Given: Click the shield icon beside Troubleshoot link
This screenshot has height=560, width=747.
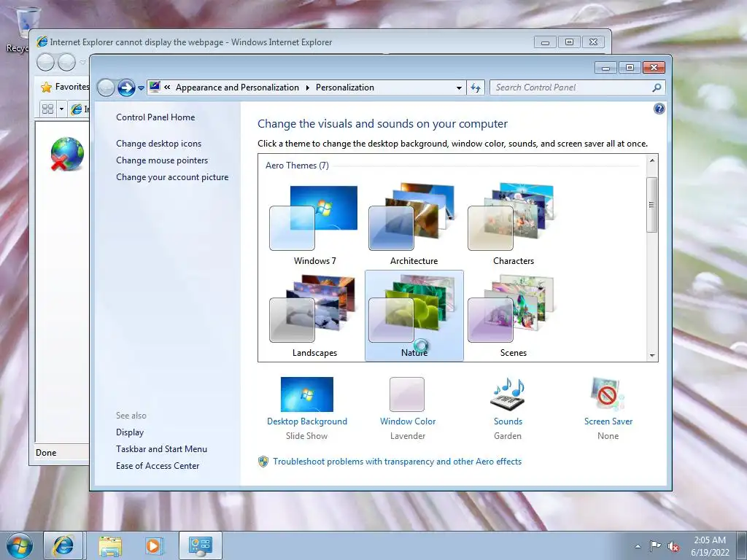Looking at the screenshot, I should (x=263, y=462).
